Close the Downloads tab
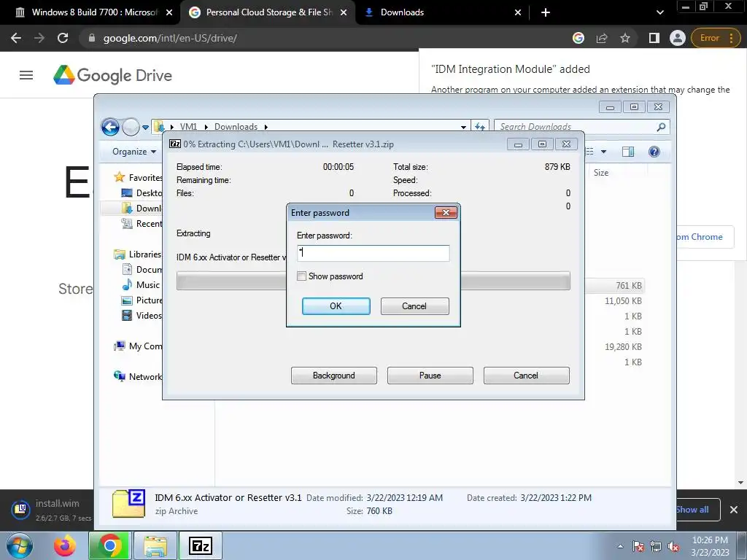This screenshot has width=747, height=560. click(x=518, y=12)
